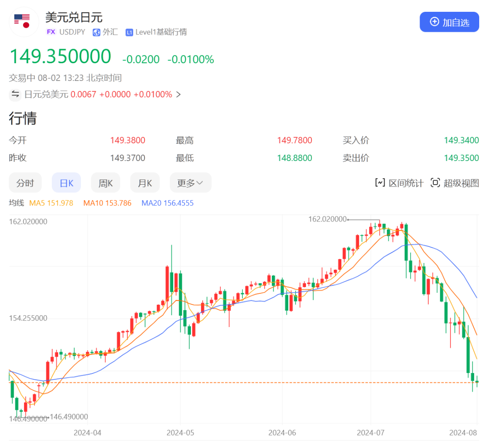Switch to 周K weekly chart

click(105, 183)
